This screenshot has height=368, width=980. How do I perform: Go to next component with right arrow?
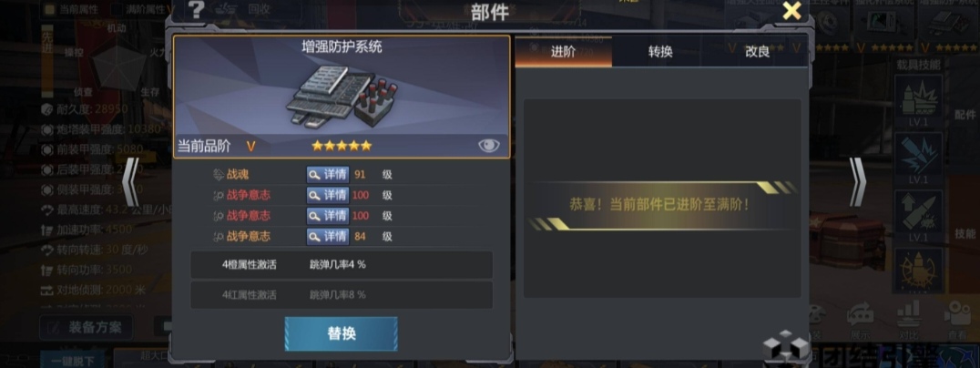tap(858, 182)
